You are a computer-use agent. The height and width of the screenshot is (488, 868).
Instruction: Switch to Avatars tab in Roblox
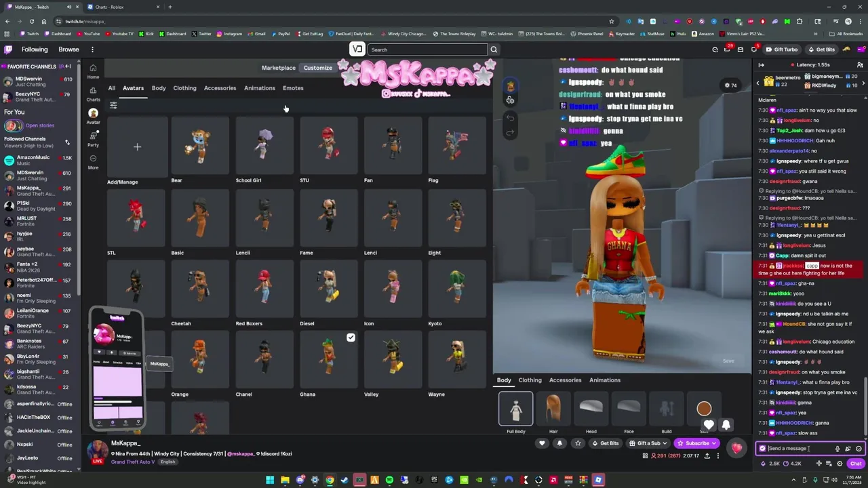coord(133,88)
